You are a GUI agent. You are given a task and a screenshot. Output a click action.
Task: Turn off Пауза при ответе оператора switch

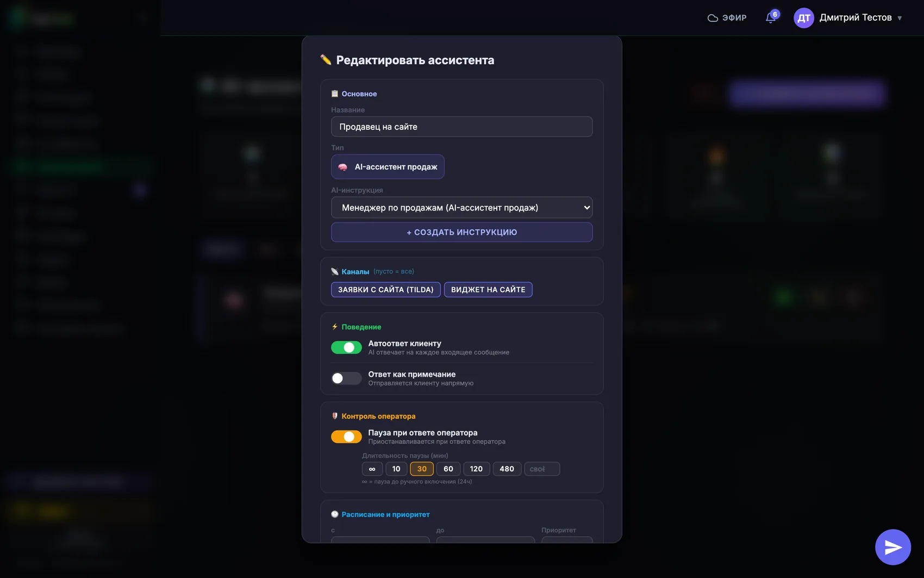click(346, 437)
